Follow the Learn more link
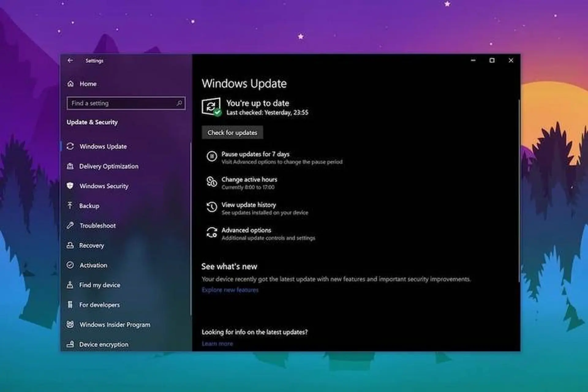Screen dimensions: 588x392 click(x=217, y=344)
